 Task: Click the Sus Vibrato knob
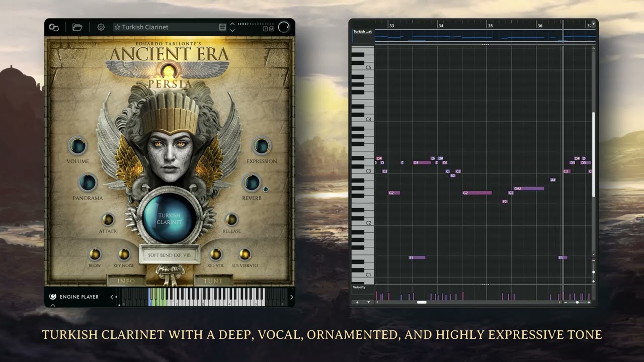(245, 254)
